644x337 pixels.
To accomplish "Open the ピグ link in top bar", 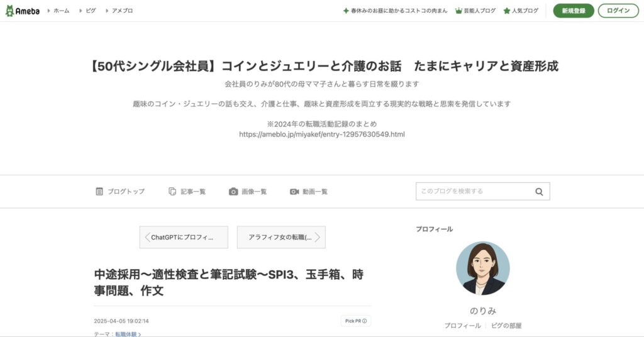I will click(91, 11).
